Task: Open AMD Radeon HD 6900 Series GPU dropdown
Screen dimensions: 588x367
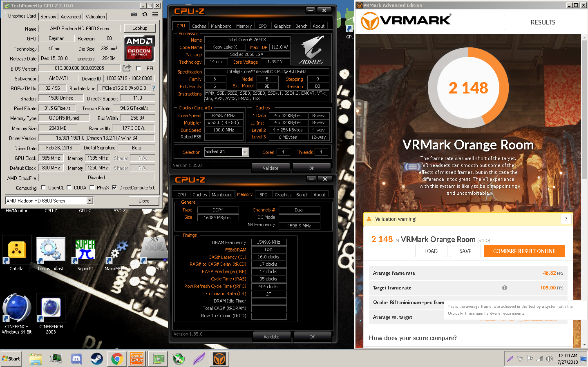Action: pos(90,201)
